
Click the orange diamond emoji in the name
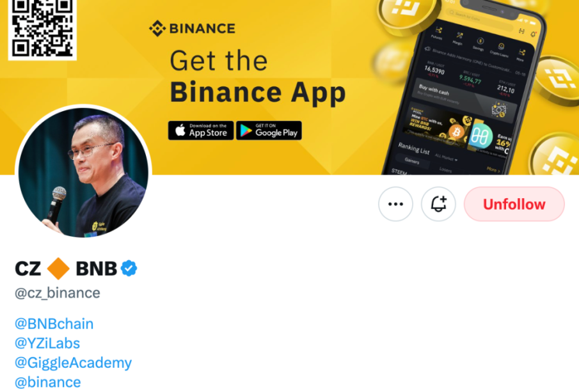(x=58, y=269)
